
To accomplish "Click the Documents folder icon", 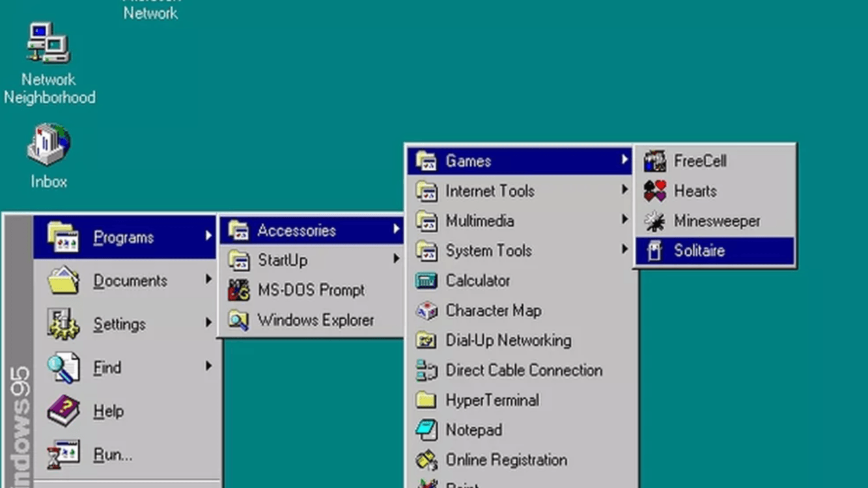I will click(x=63, y=280).
